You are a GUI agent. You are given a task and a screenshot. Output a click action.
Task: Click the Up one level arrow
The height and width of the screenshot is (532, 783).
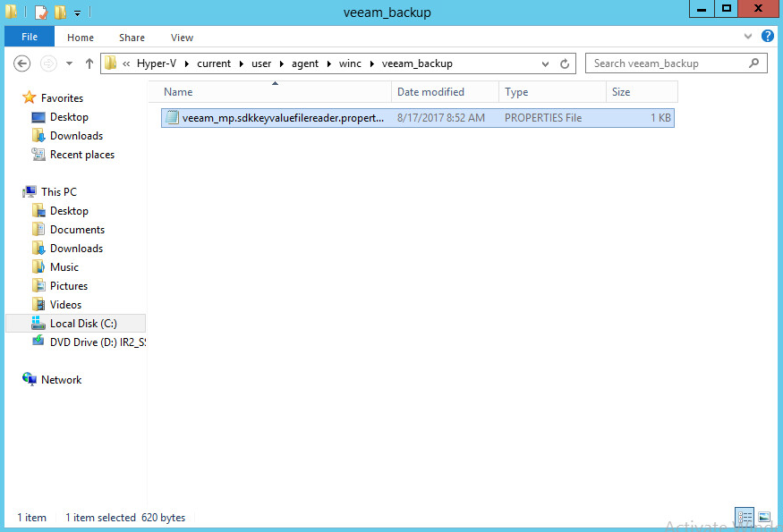coord(89,63)
